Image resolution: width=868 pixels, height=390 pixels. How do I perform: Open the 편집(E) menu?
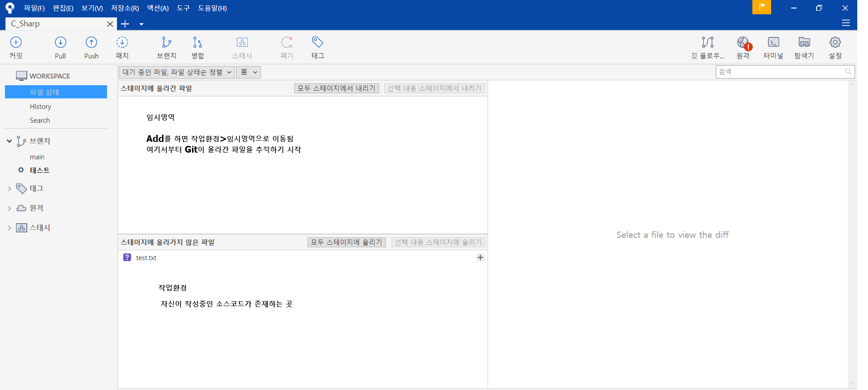[x=63, y=8]
